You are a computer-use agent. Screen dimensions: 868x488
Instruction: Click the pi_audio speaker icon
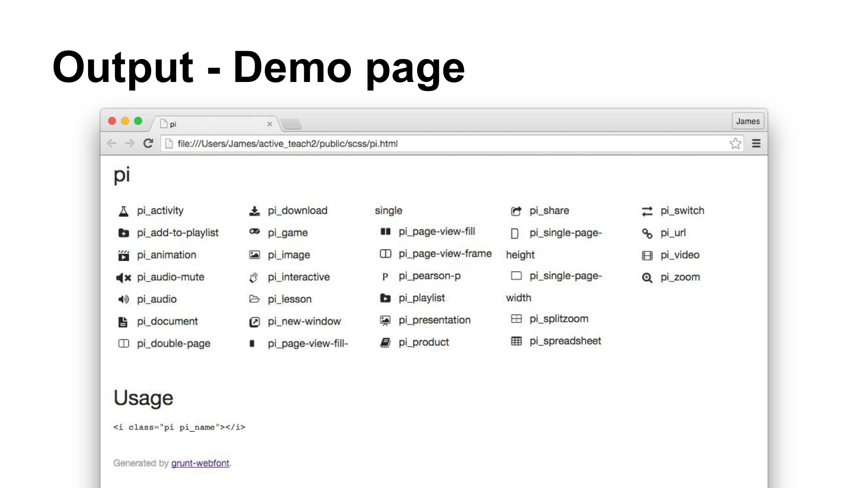[124, 299]
